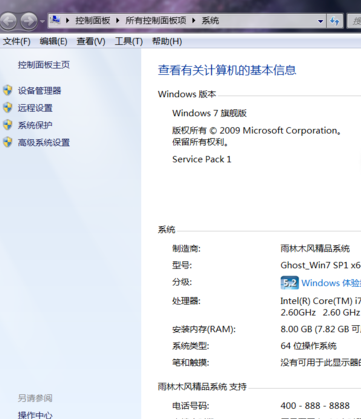Click the 64 位操作系统 system type value
Viewport: 361px width, 419px height.
(x=308, y=346)
